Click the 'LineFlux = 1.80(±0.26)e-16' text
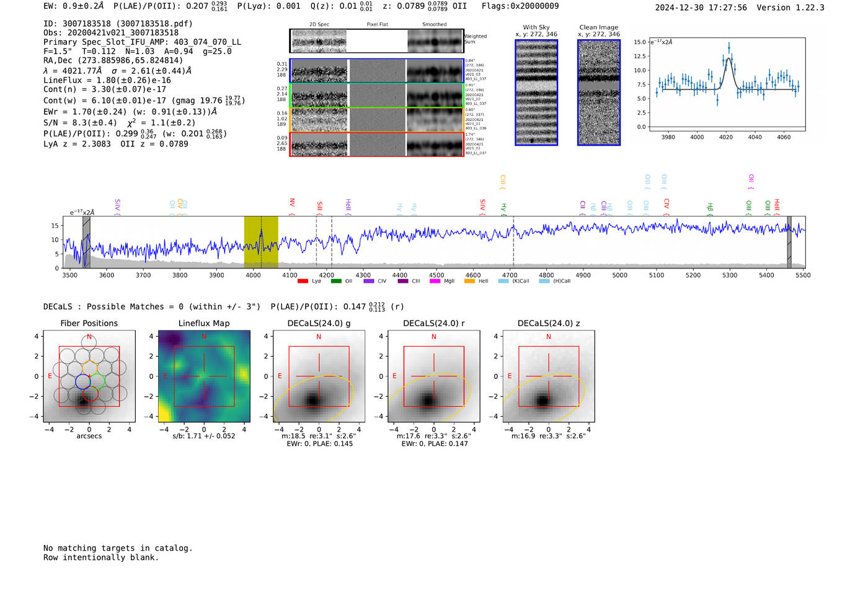 coord(107,81)
